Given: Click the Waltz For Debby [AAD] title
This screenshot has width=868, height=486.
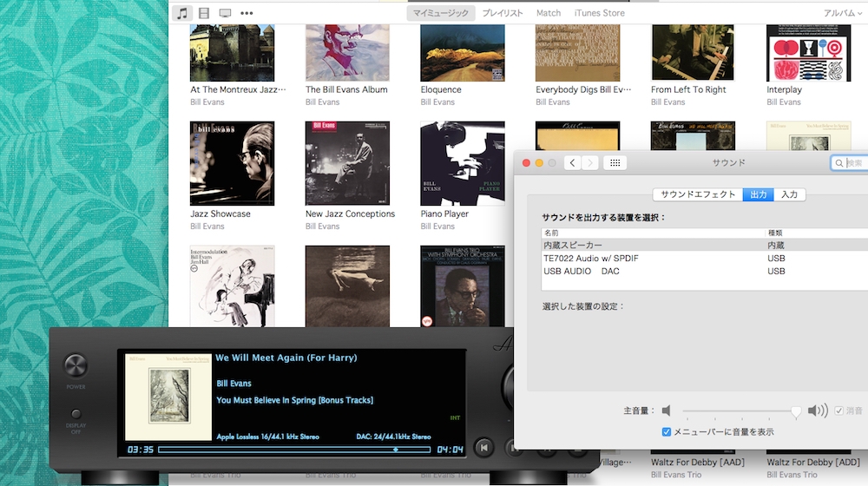Looking at the screenshot, I should pos(698,463).
